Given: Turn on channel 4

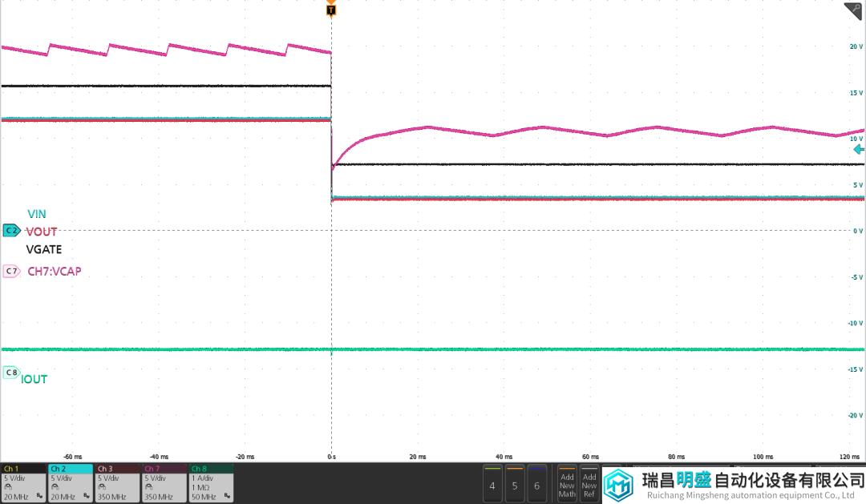Looking at the screenshot, I should click(x=492, y=483).
